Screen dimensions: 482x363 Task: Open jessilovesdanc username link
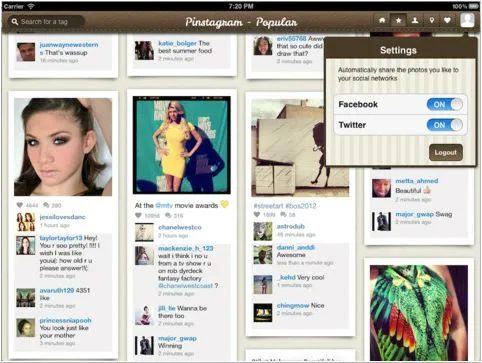pyautogui.click(x=62, y=217)
